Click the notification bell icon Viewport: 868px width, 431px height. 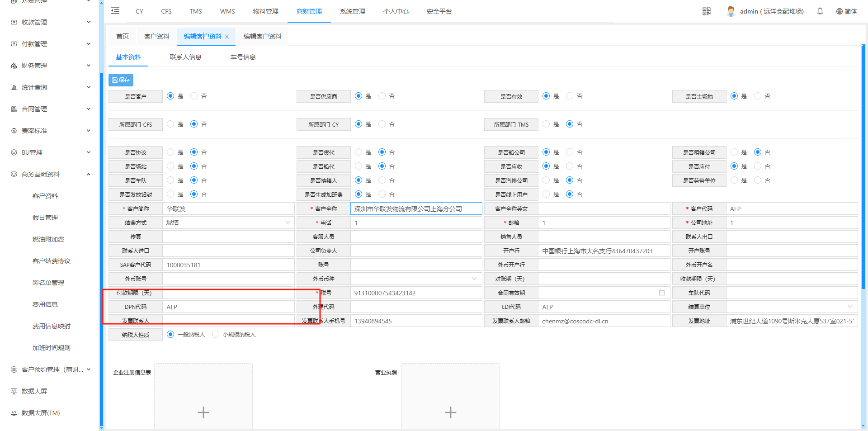820,11
